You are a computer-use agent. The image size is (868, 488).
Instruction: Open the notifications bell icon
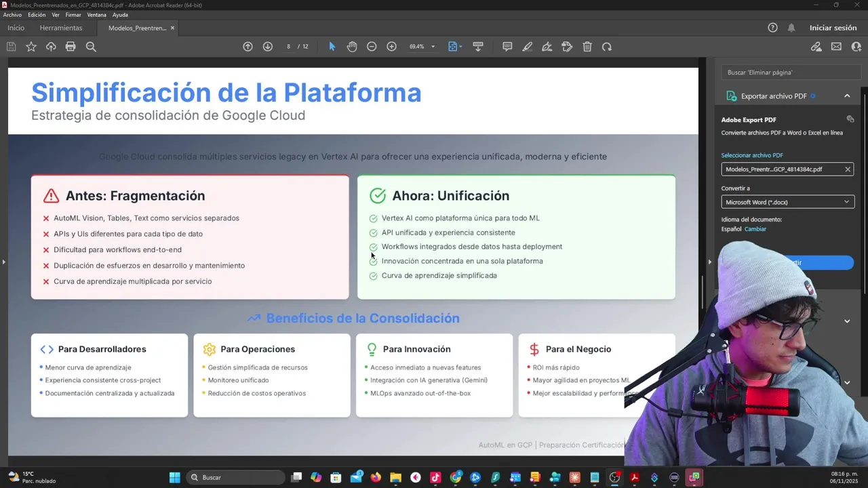click(x=791, y=28)
